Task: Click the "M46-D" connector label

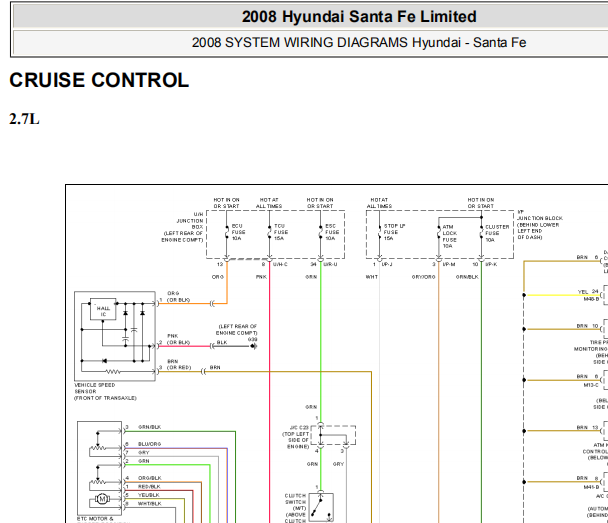Action: pyautogui.click(x=591, y=299)
